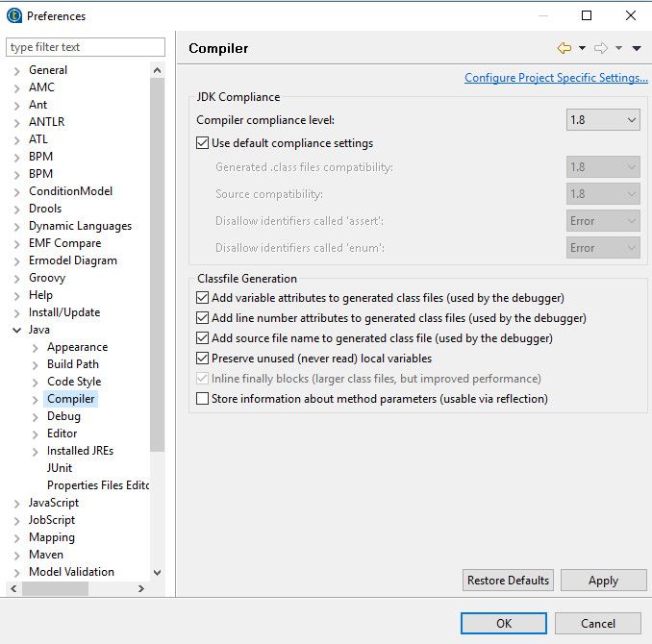Image resolution: width=652 pixels, height=644 pixels.
Task: Expand the Ant preferences node
Action: tap(16, 106)
